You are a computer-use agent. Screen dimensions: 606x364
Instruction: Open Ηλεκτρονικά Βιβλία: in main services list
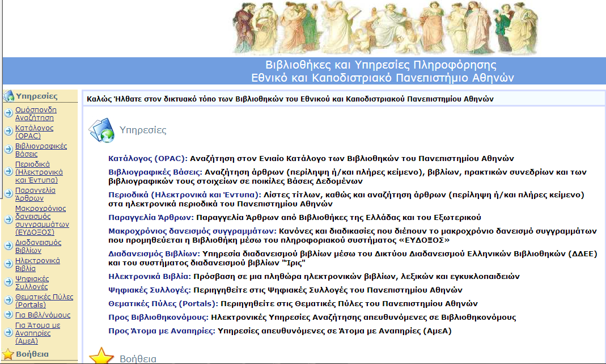[x=150, y=276]
